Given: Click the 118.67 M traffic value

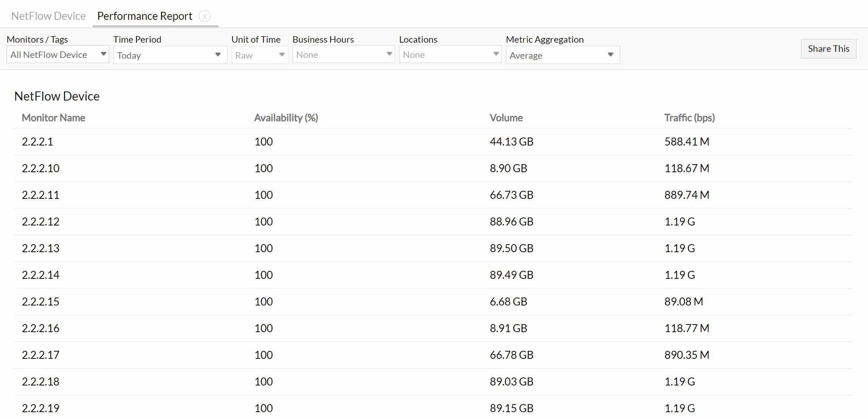Looking at the screenshot, I should [x=687, y=168].
